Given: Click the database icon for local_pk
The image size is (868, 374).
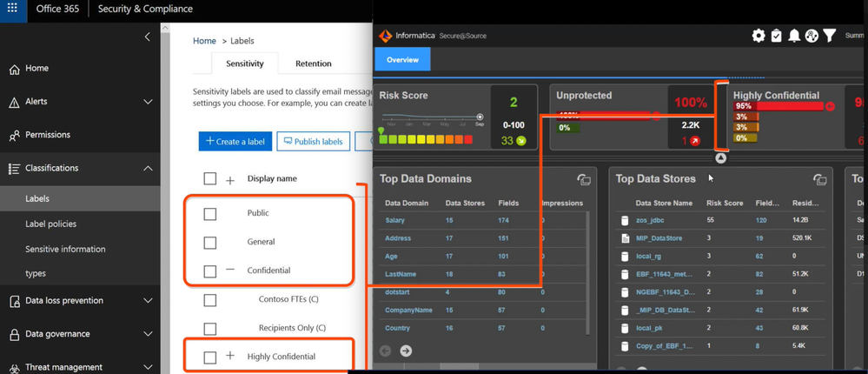Looking at the screenshot, I should point(625,329).
